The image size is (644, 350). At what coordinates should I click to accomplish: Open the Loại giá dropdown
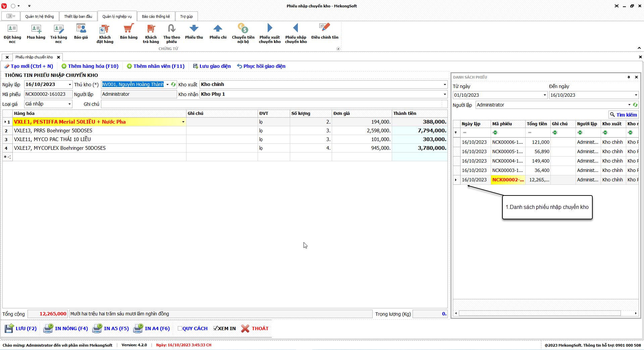[69, 104]
